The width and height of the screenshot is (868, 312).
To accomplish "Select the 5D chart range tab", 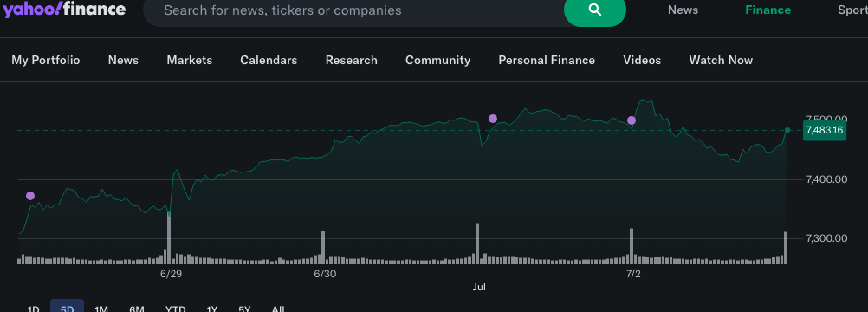I will [67, 307].
